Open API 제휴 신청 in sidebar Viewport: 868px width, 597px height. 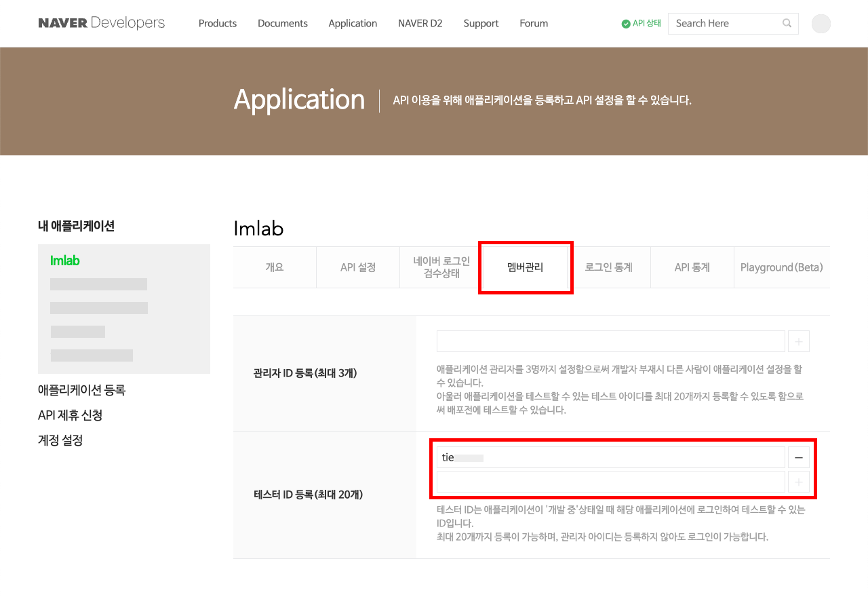point(71,415)
